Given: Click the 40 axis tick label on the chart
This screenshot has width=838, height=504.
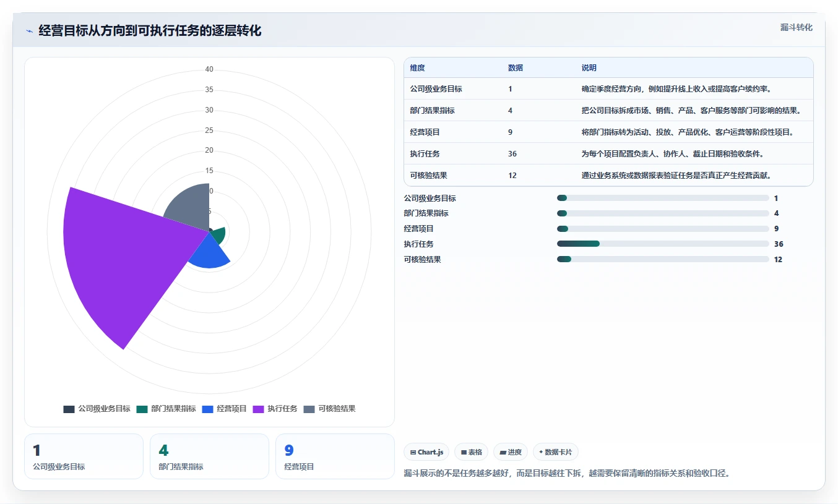Looking at the screenshot, I should tap(209, 69).
